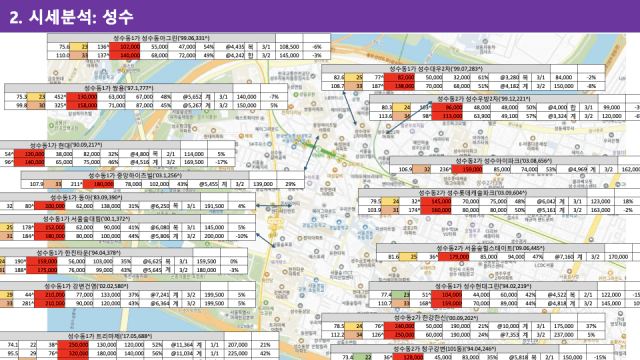Select the 성수동1가 쌍용 table header
The width and height of the screenshot is (640, 360).
119,88
